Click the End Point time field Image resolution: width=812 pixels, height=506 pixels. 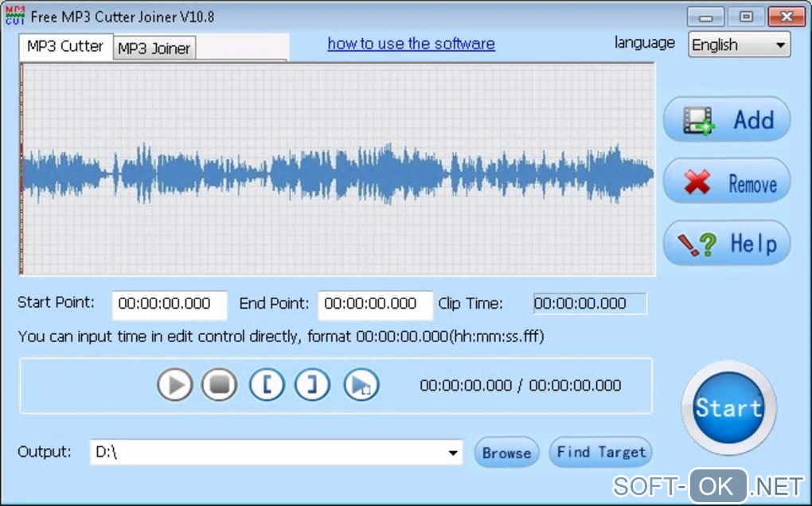375,304
